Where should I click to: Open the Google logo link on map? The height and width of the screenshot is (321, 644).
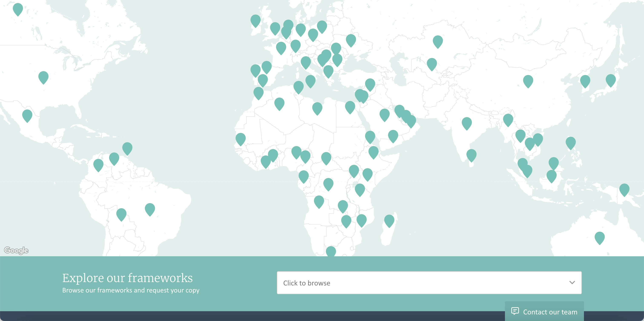click(x=16, y=250)
